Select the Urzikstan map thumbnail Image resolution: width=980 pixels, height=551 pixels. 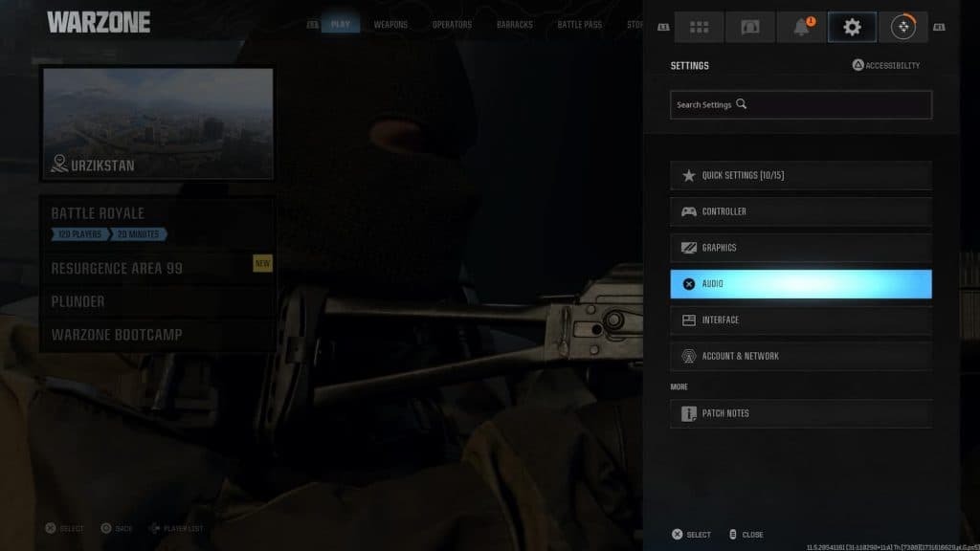coord(158,123)
